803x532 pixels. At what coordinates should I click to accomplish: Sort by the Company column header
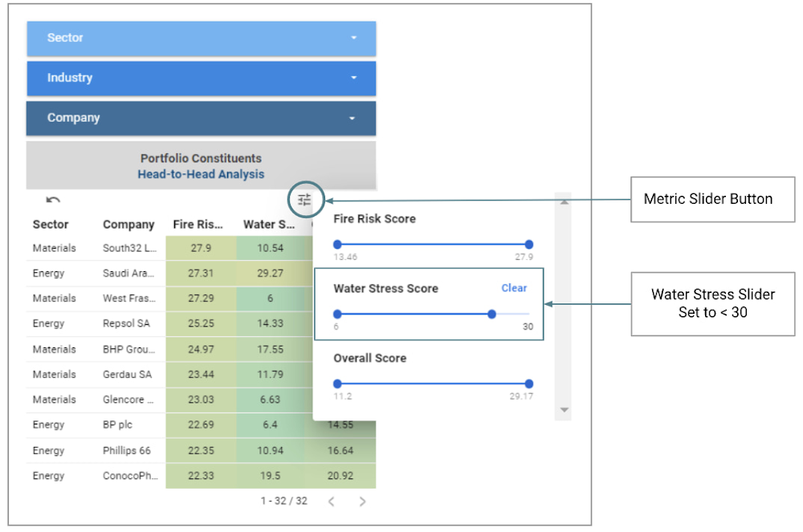128,225
